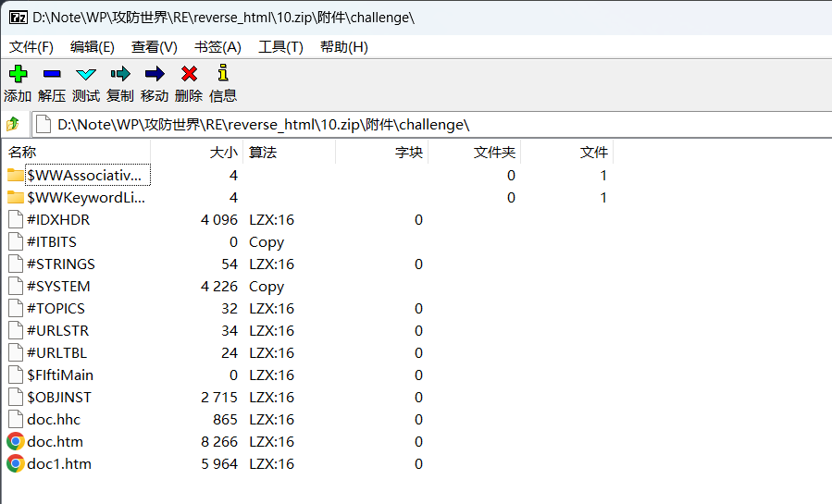Viewport: 832px width, 504px height.
Task: Click the document icon inside address bar
Action: point(43,125)
